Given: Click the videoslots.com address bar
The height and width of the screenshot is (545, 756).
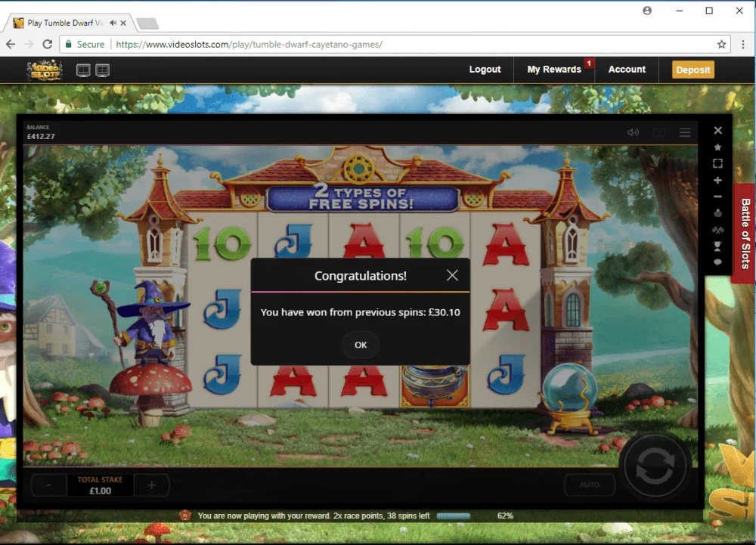Looking at the screenshot, I should 395,45.
